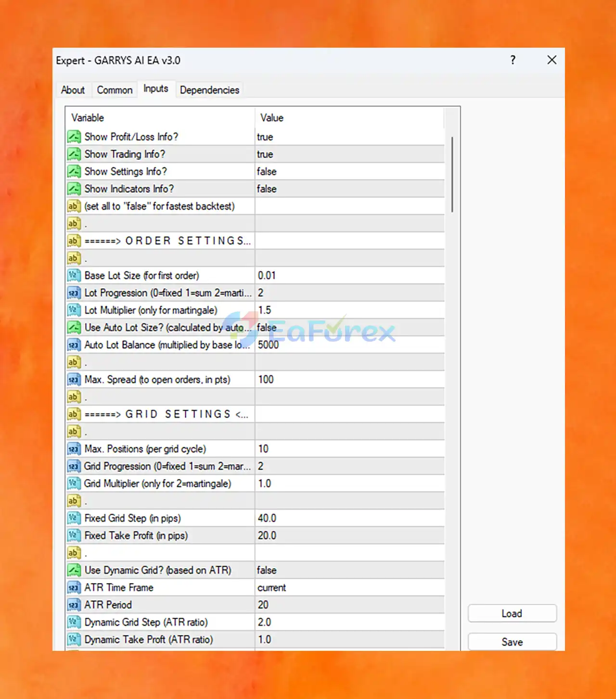This screenshot has height=699, width=616.
Task: Switch to the Common tab
Action: click(x=115, y=90)
